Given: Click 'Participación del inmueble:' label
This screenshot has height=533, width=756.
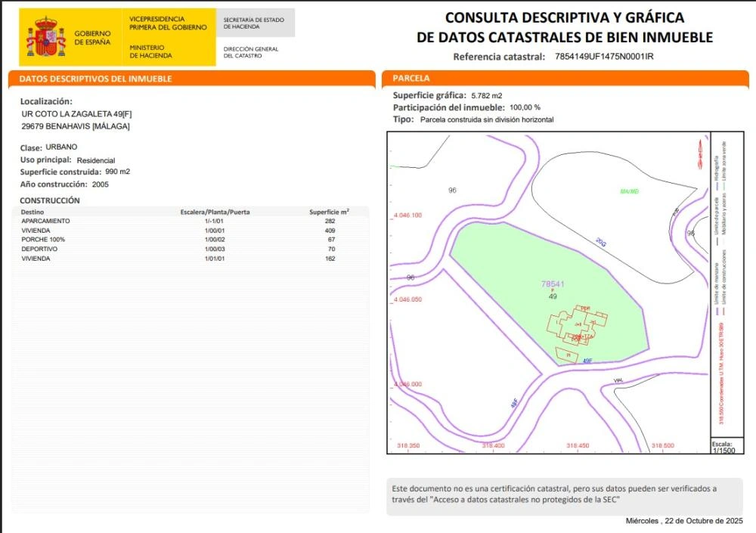Looking at the screenshot, I should [449, 107].
